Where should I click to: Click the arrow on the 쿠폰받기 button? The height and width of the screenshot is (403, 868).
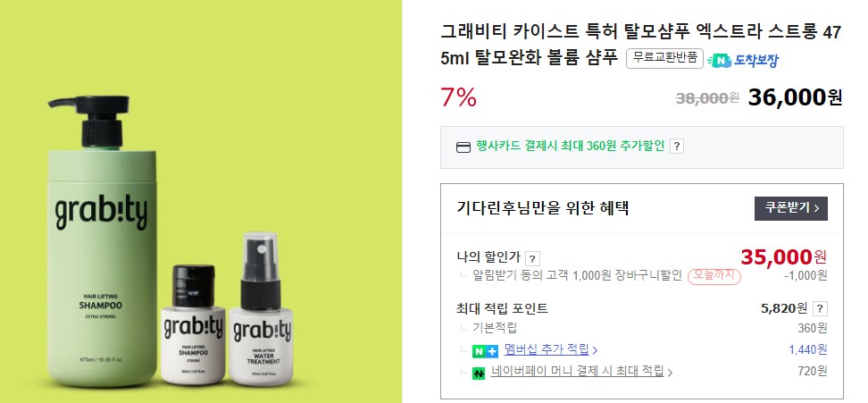click(x=817, y=209)
